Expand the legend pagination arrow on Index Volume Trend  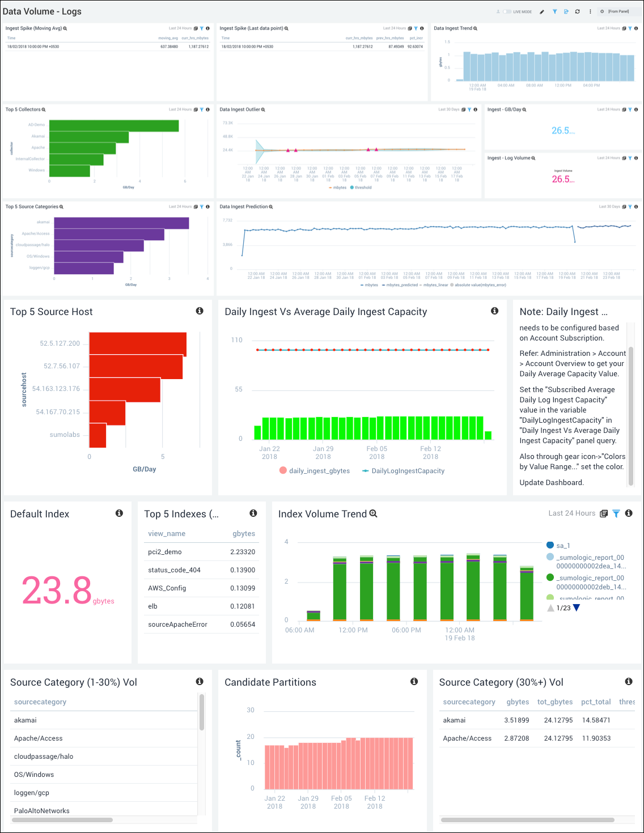[576, 607]
